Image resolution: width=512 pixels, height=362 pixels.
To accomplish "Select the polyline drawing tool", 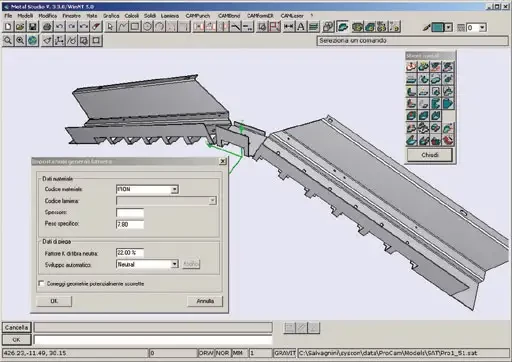I will pyautogui.click(x=122, y=27).
